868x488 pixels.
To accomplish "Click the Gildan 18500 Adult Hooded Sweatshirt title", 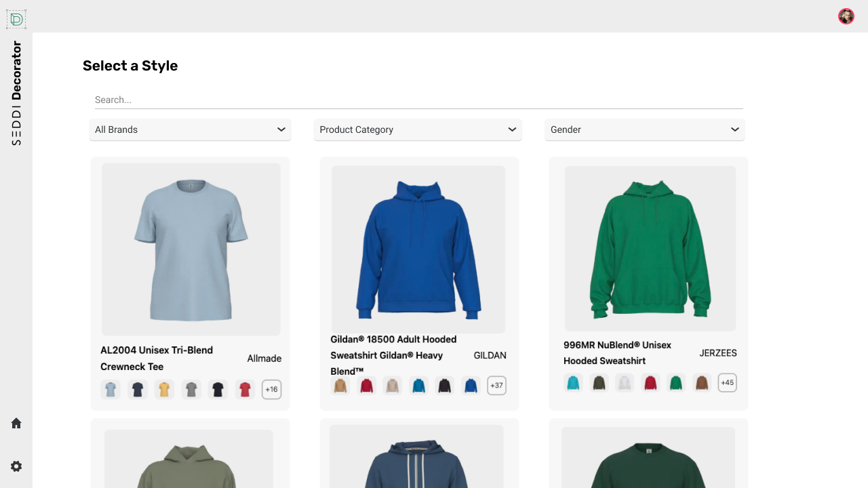I will pos(394,355).
